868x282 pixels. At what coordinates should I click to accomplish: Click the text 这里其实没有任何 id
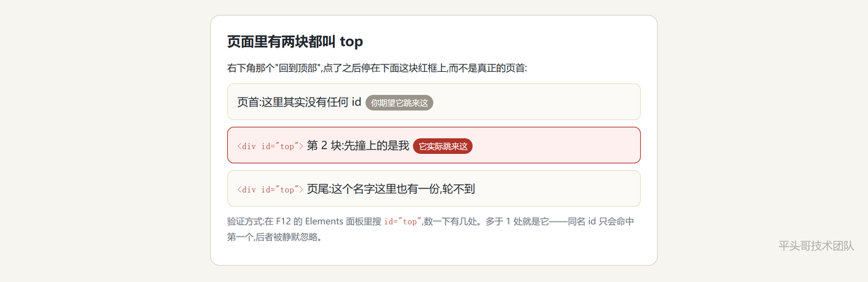pos(311,102)
